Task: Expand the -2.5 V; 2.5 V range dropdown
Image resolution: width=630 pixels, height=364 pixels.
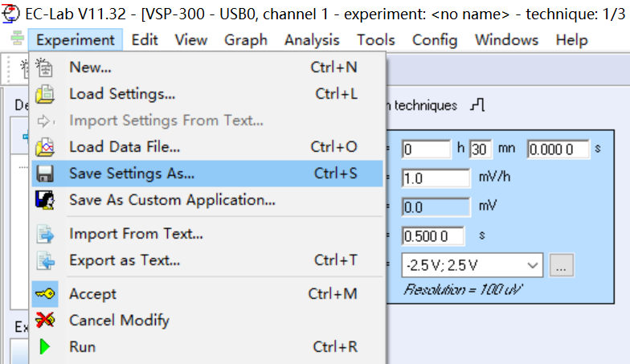Action: coord(533,264)
